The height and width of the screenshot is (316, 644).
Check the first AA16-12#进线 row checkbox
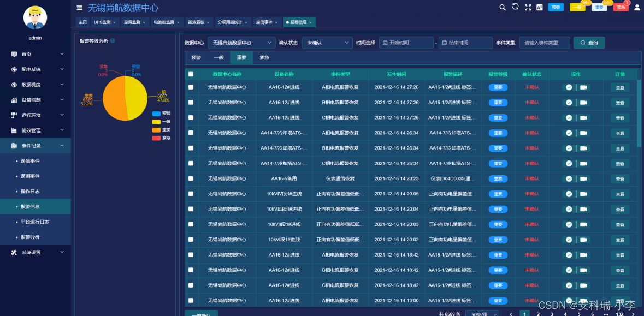(191, 87)
